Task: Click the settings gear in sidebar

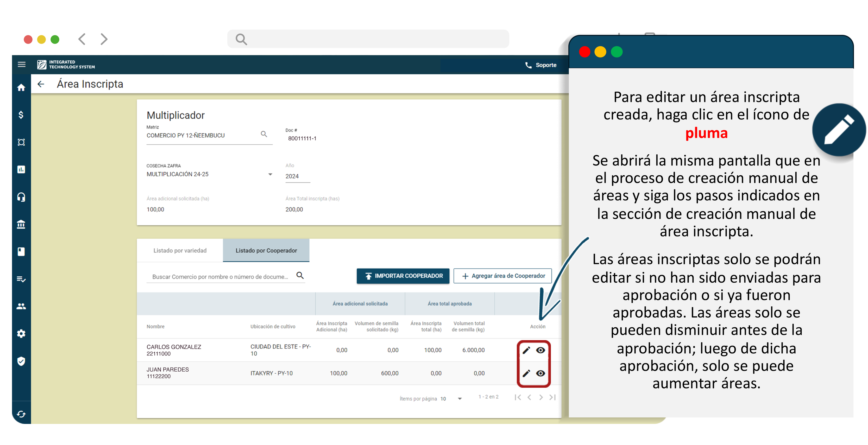Action: point(21,334)
